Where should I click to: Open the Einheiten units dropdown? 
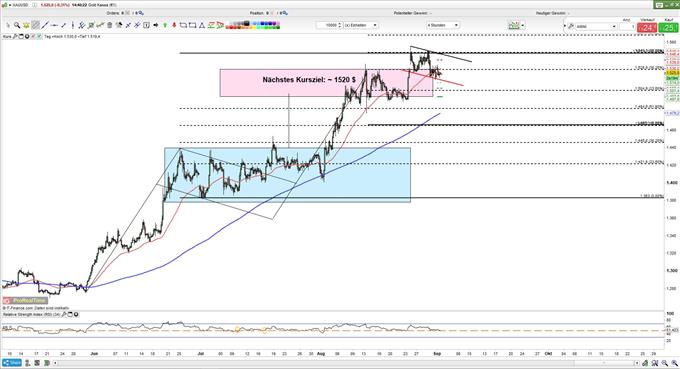point(361,25)
